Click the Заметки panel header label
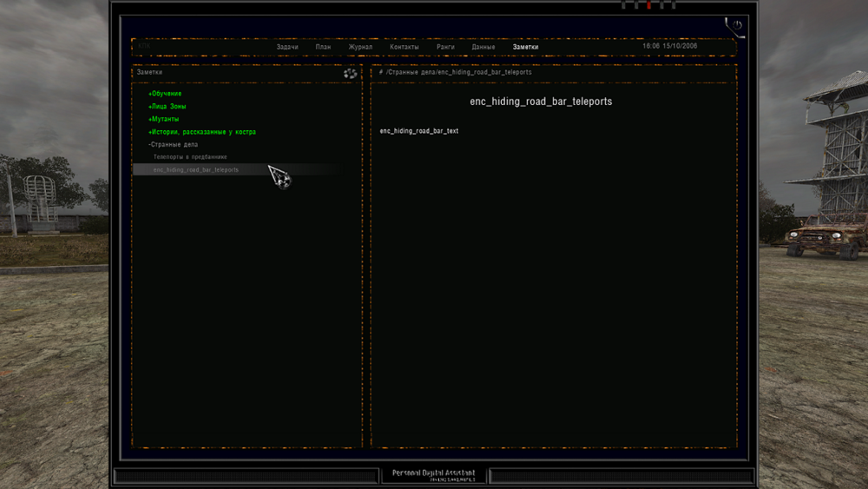Image resolution: width=868 pixels, height=489 pixels. pos(149,72)
